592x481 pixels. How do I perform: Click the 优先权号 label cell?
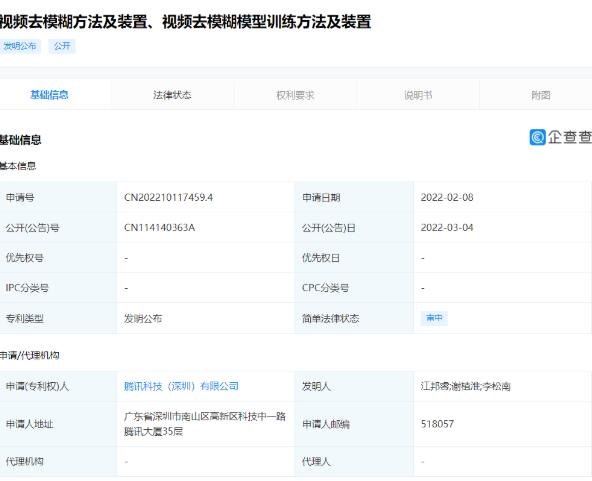pyautogui.click(x=58, y=258)
